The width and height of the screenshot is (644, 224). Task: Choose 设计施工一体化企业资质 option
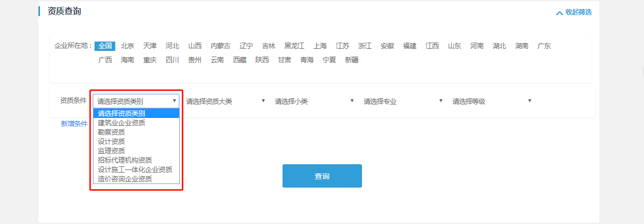[135, 169]
